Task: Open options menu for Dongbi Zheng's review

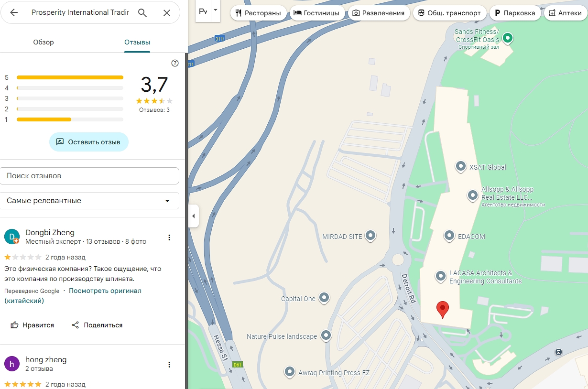Action: (x=169, y=238)
